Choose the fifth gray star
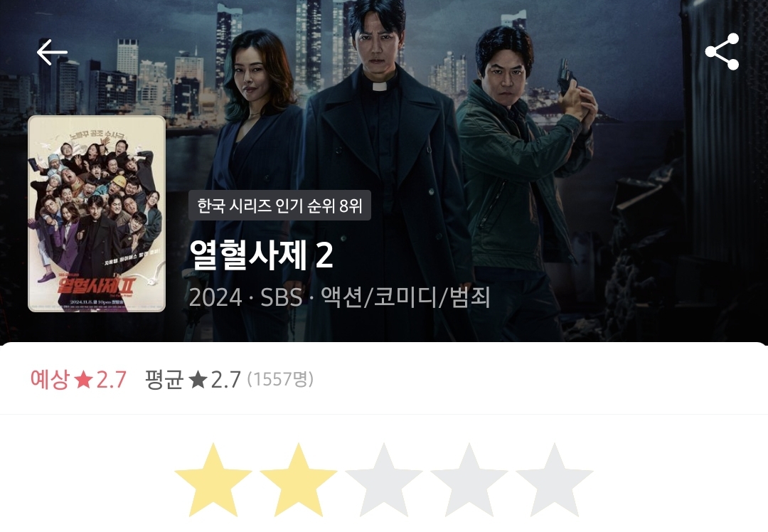Image resolution: width=768 pixels, height=532 pixels. point(555,480)
